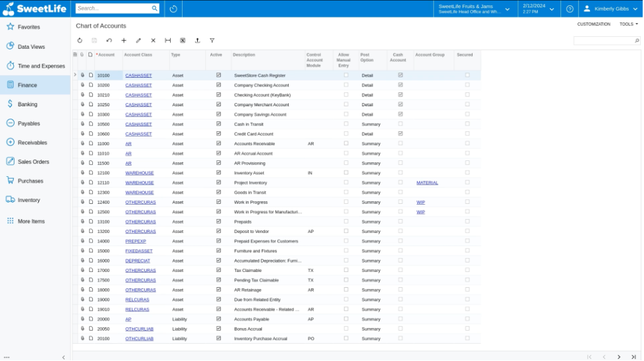Toggle Active checkbox for account 12110
This screenshot has height=361, width=644.
pos(218,183)
